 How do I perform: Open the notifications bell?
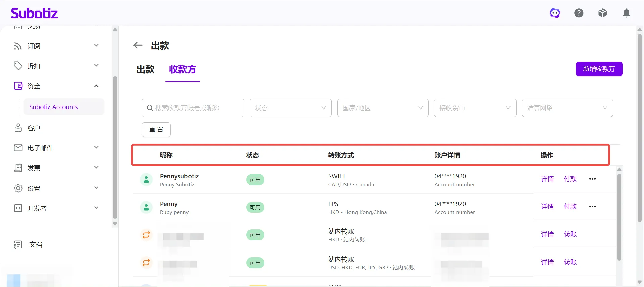point(626,13)
